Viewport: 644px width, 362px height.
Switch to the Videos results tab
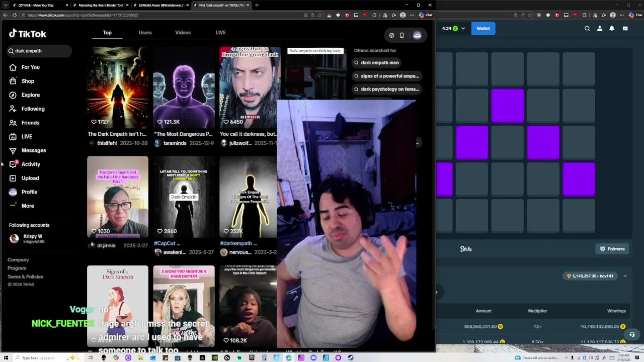pyautogui.click(x=183, y=33)
